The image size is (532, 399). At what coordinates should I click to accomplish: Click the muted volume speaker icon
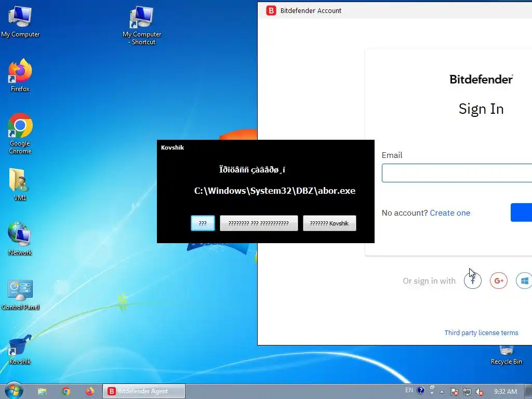click(x=480, y=392)
